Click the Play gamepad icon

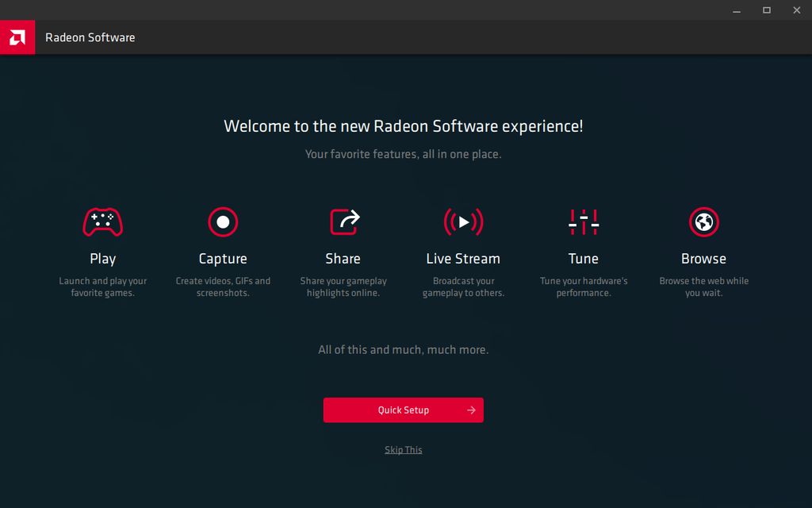tap(102, 222)
